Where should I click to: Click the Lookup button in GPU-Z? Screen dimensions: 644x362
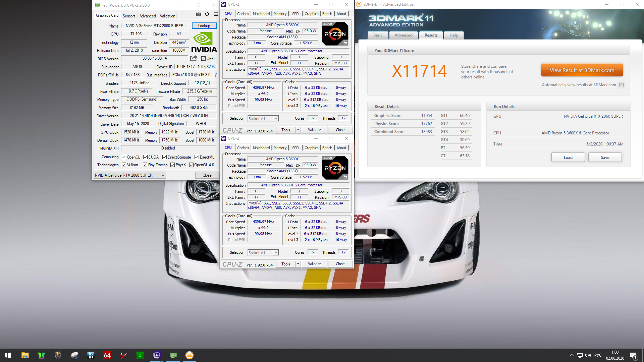(x=204, y=26)
